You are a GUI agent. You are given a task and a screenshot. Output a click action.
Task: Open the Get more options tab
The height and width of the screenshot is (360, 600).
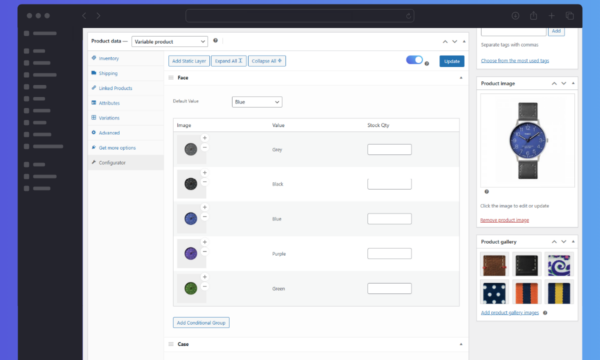[126, 148]
